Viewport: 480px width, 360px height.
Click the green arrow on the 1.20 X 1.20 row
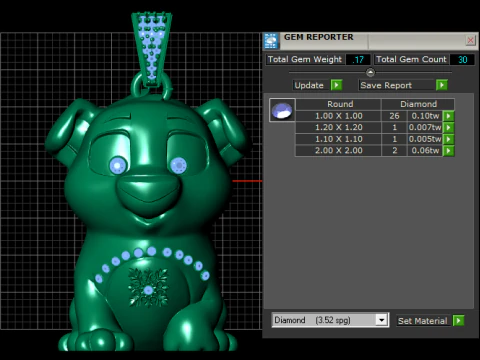click(448, 127)
